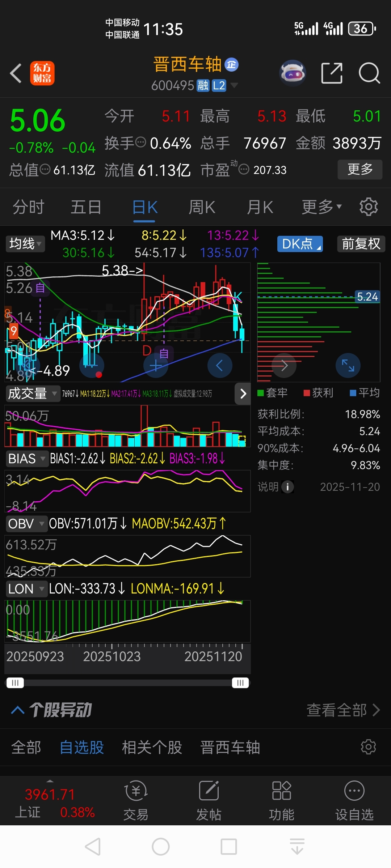Tap right handle of date range slider
Screen dimensions: 391x868
(x=240, y=683)
